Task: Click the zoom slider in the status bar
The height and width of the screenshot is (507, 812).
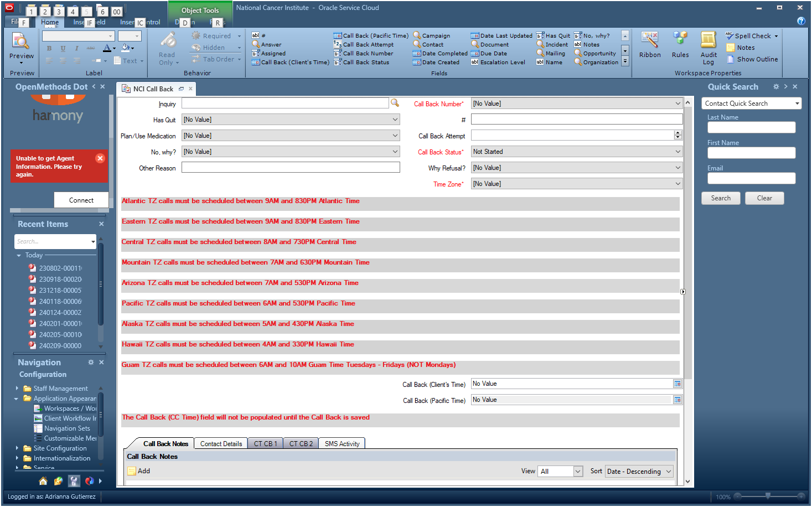Action: point(768,496)
